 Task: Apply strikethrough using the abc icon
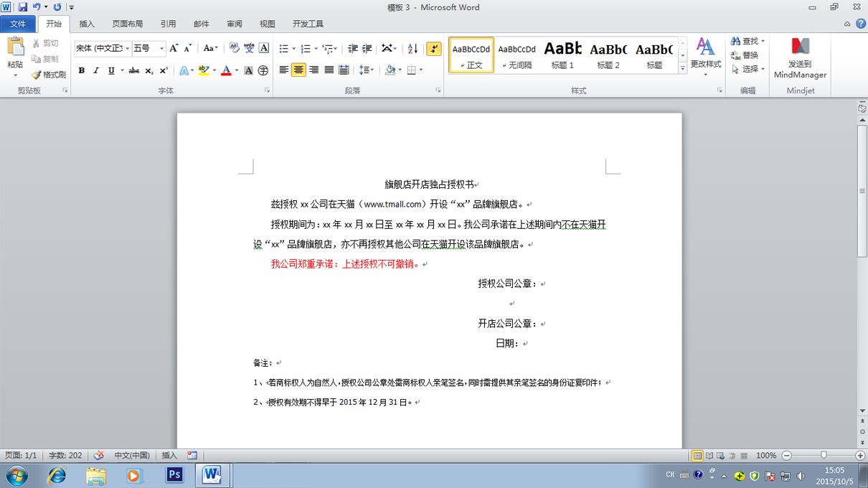pos(133,70)
